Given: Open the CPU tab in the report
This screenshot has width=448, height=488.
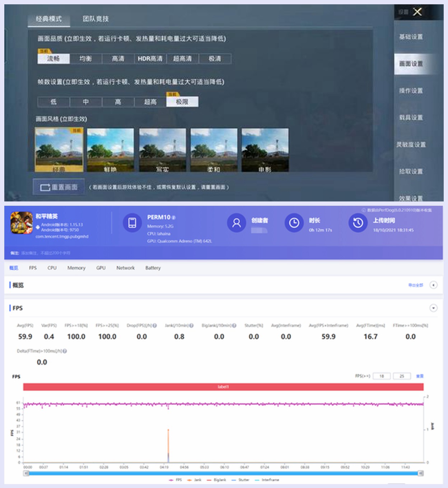Looking at the screenshot, I should [52, 268].
